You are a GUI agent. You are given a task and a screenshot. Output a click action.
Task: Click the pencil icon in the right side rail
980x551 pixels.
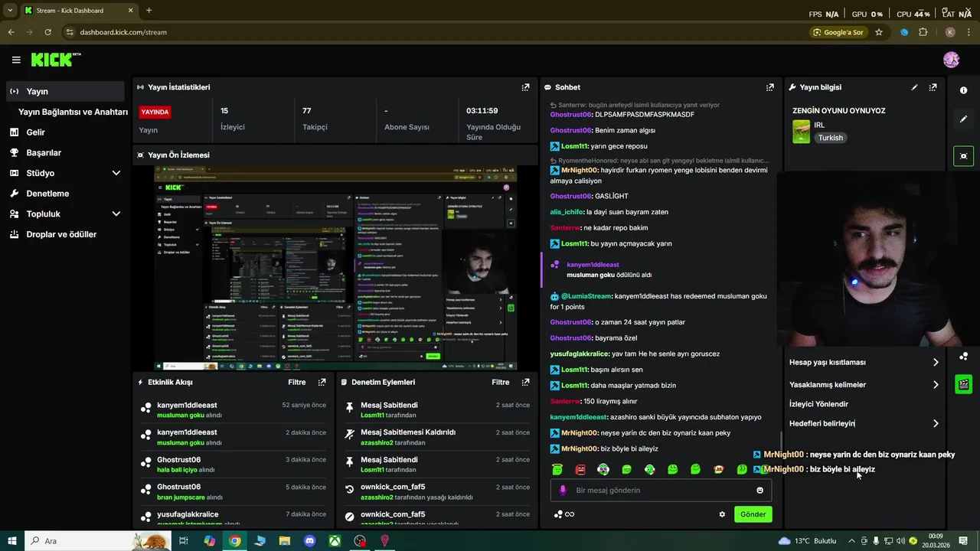point(963,119)
